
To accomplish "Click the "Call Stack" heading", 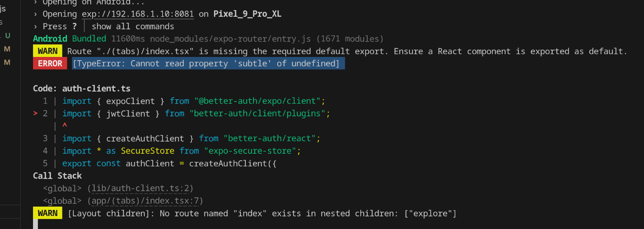I will coord(57,176).
